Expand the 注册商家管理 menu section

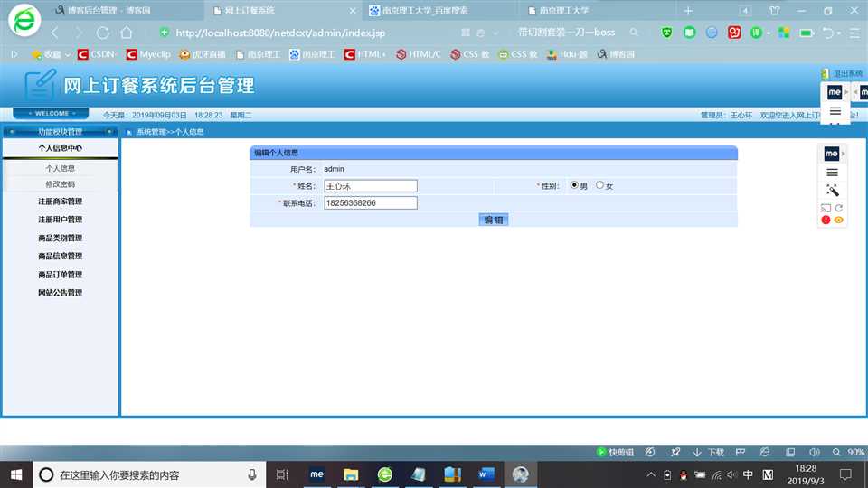coord(60,202)
